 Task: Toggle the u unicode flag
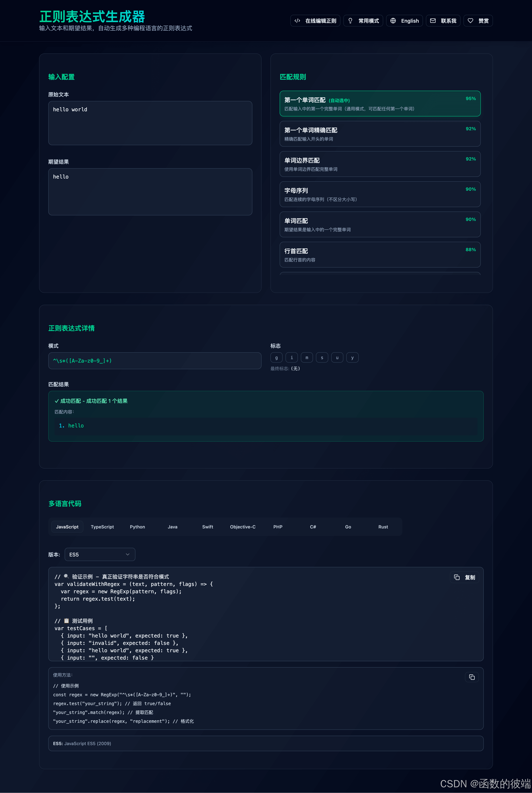337,357
